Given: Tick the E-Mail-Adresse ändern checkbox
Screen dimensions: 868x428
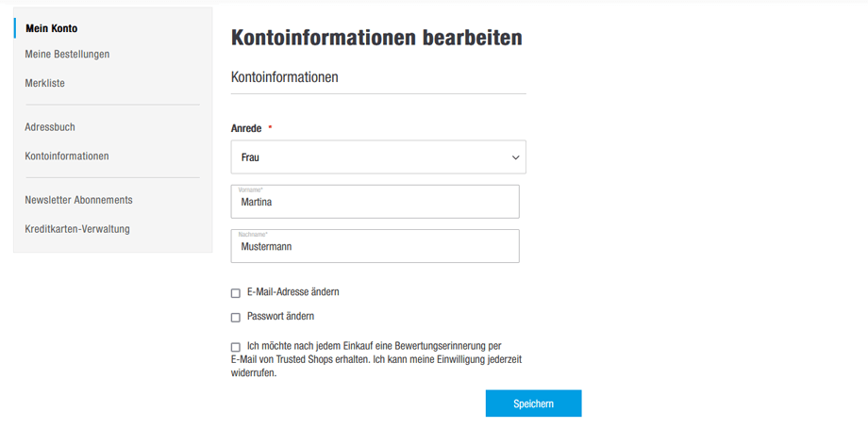Looking at the screenshot, I should click(x=236, y=293).
